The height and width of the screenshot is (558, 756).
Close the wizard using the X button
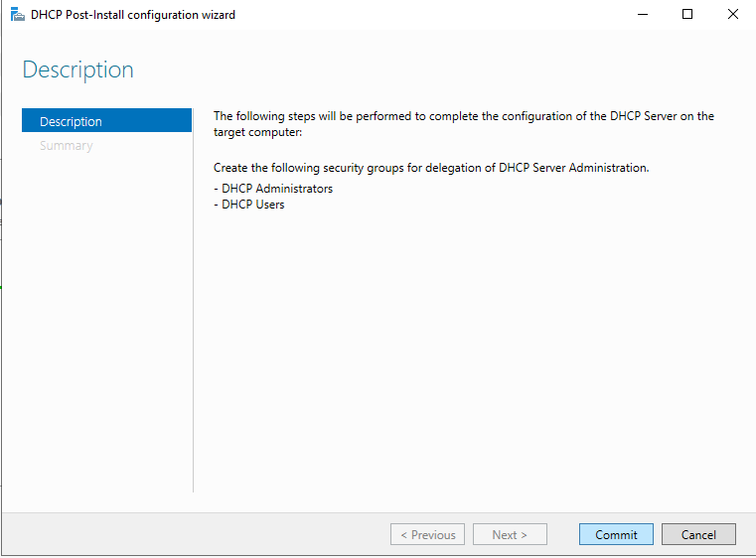click(732, 15)
